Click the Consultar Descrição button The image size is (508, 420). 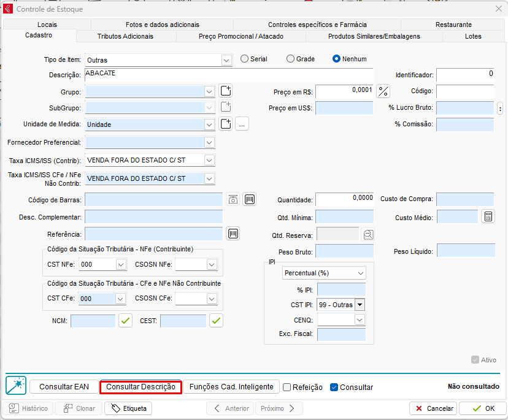coord(140,387)
